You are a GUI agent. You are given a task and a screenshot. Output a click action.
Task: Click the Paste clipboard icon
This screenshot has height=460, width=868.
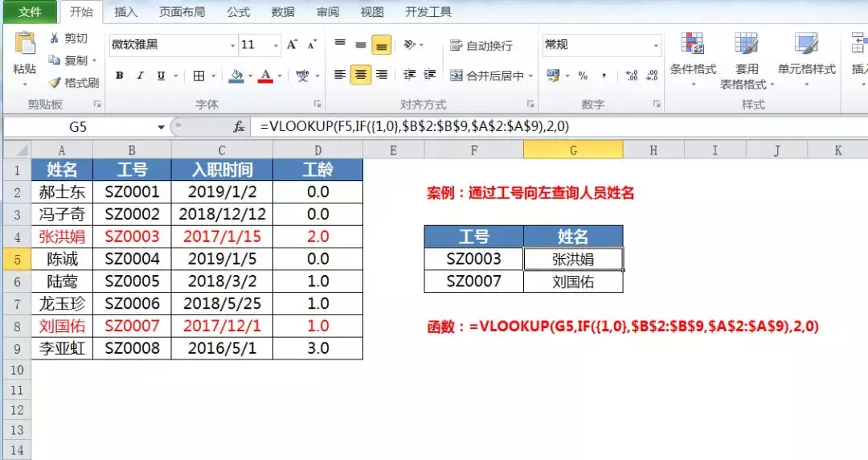click(25, 44)
